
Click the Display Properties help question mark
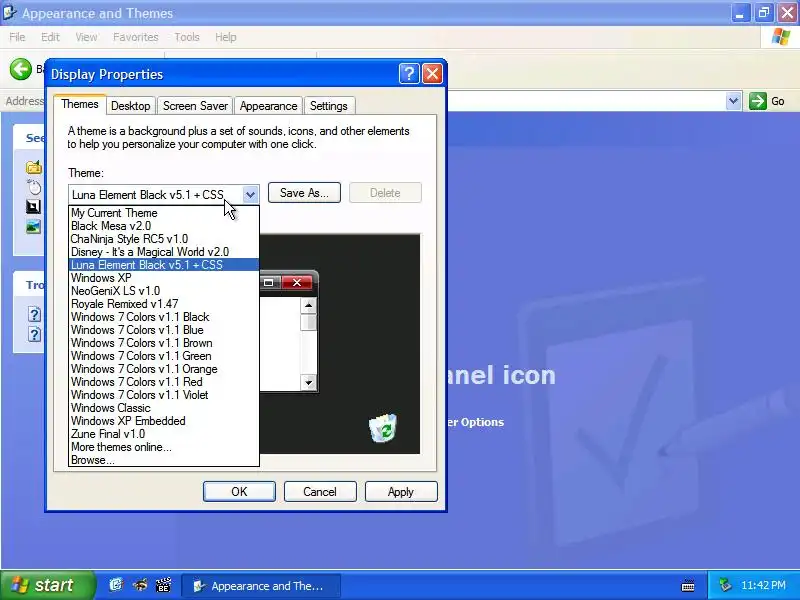(x=409, y=74)
